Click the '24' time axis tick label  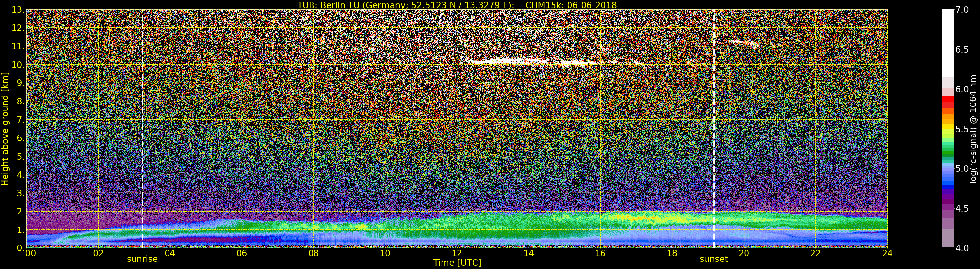[x=887, y=253]
